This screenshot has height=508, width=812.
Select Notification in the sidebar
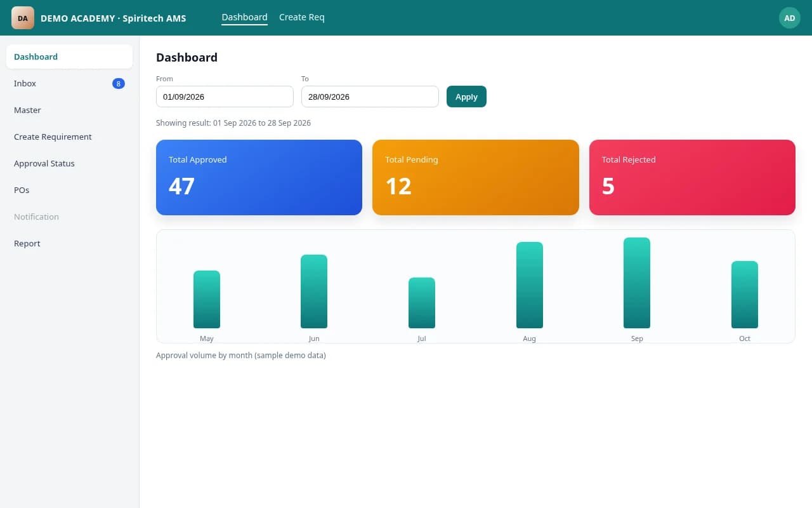coord(69,217)
